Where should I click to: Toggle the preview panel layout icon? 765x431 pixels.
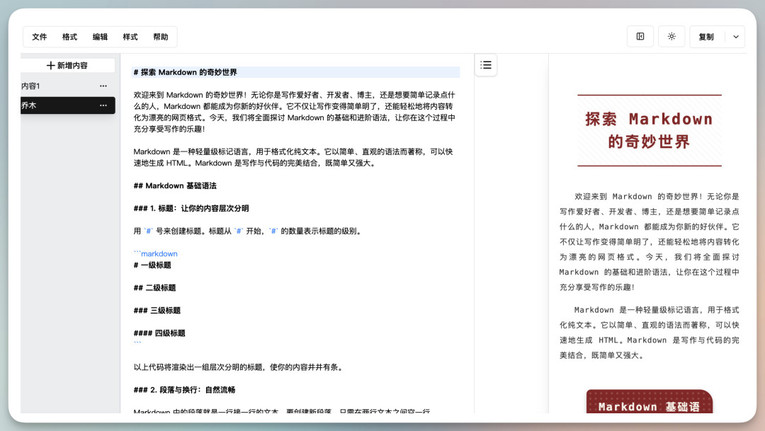(640, 37)
